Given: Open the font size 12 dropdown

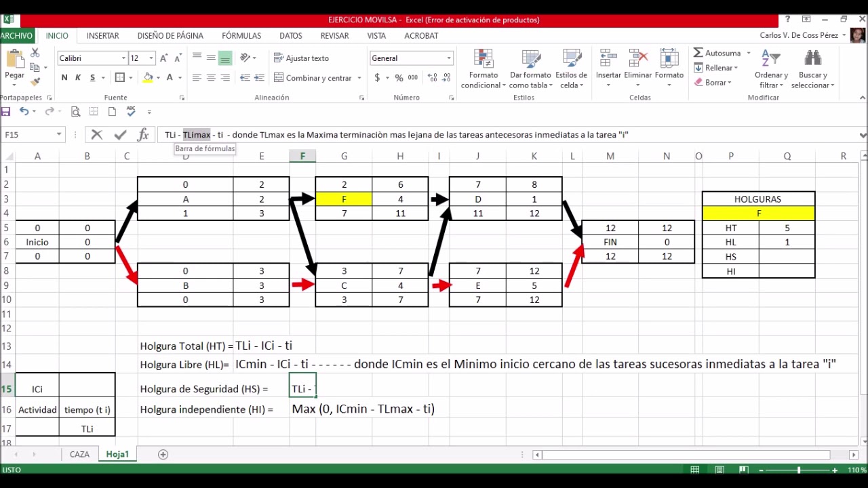Looking at the screenshot, I should [151, 58].
